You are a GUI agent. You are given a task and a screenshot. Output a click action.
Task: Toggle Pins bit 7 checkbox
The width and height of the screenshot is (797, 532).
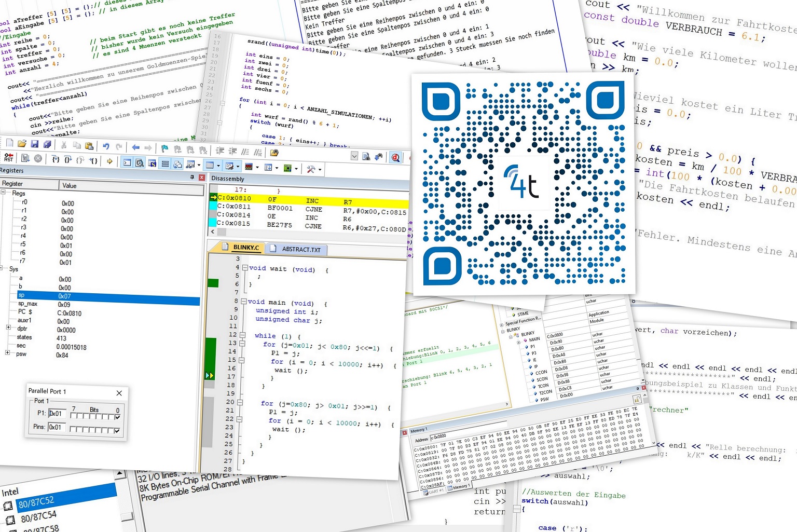coord(73,429)
